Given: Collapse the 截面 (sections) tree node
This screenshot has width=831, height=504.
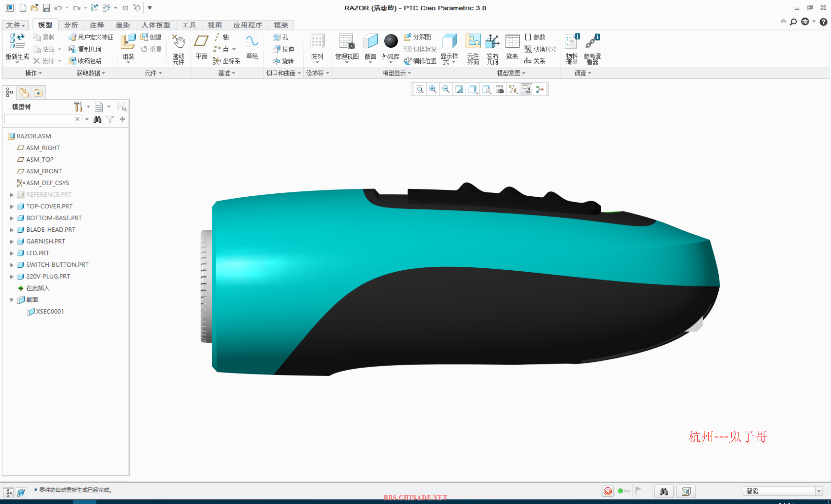Looking at the screenshot, I should click(x=11, y=300).
